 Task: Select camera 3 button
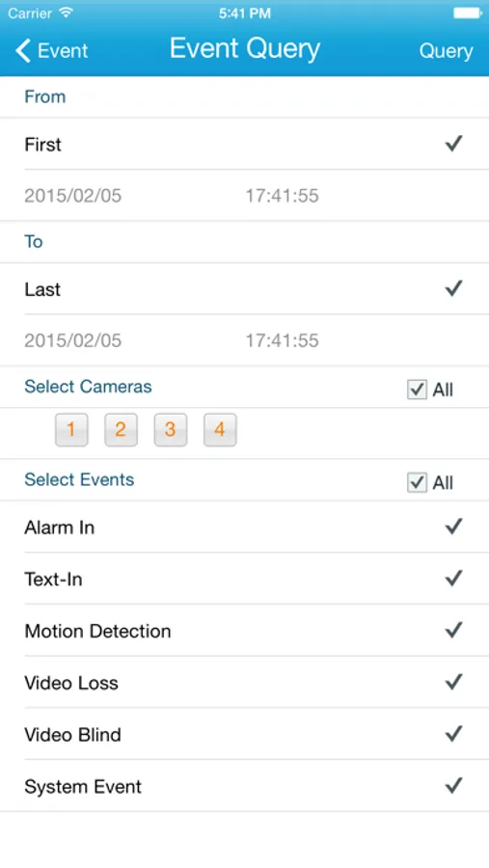point(171,429)
